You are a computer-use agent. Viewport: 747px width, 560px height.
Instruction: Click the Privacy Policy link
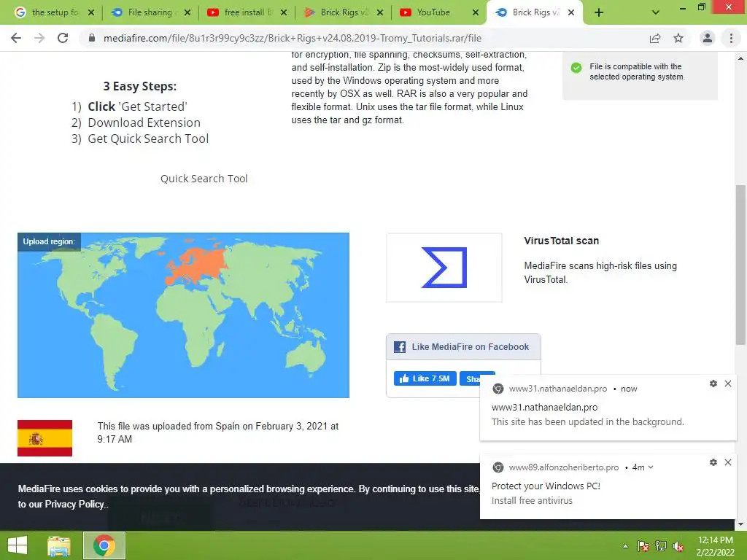[74, 505]
